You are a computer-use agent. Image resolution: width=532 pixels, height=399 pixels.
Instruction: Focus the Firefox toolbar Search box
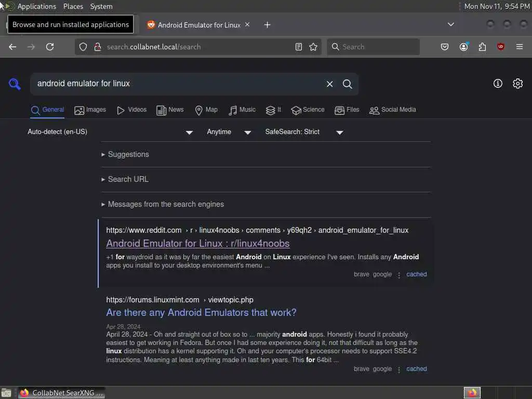373,47
